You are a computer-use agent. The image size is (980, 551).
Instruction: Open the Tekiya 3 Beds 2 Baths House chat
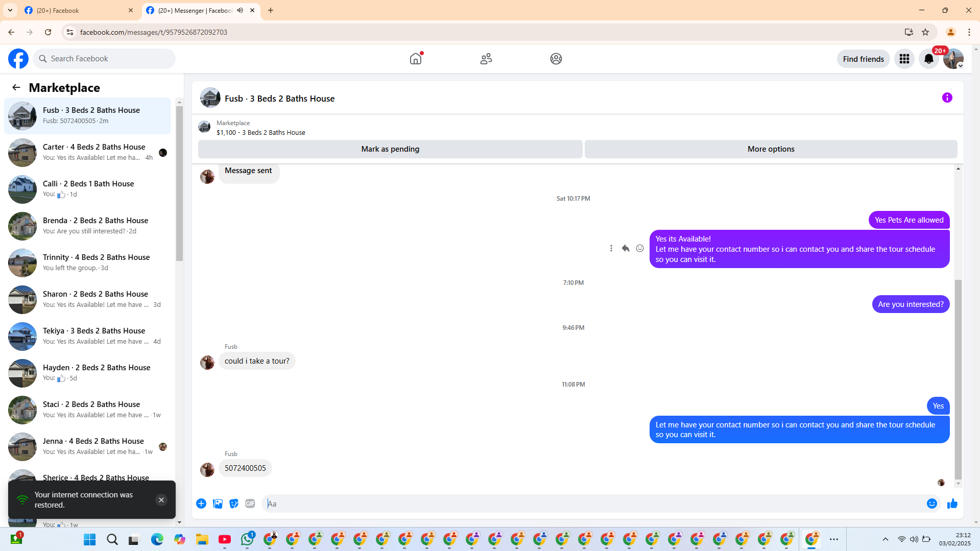(88, 336)
